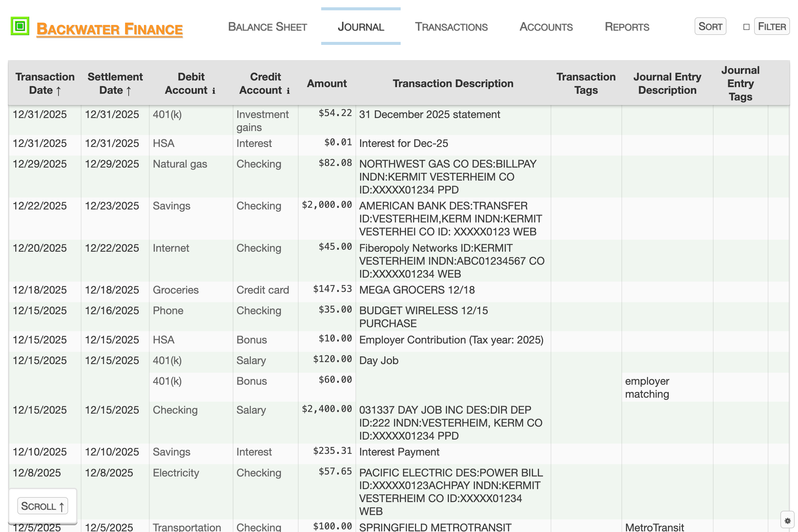Select the $2,400.00 salary amount cell

327,409
